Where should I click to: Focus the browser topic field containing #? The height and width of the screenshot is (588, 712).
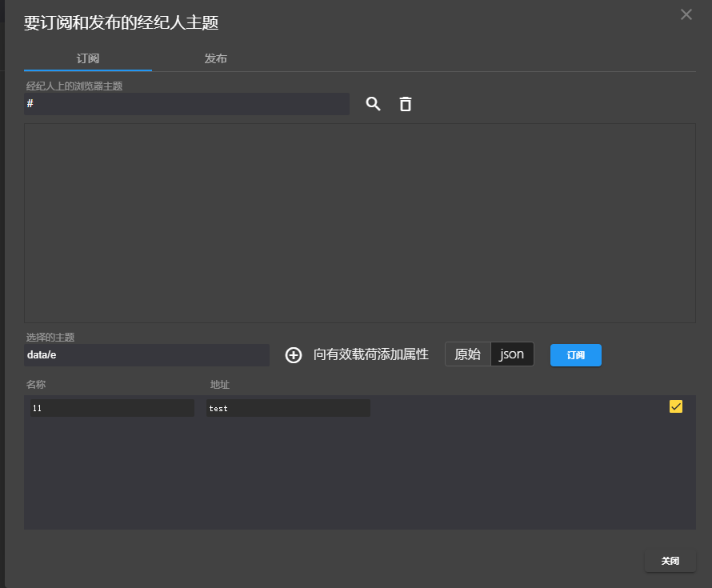click(x=186, y=104)
